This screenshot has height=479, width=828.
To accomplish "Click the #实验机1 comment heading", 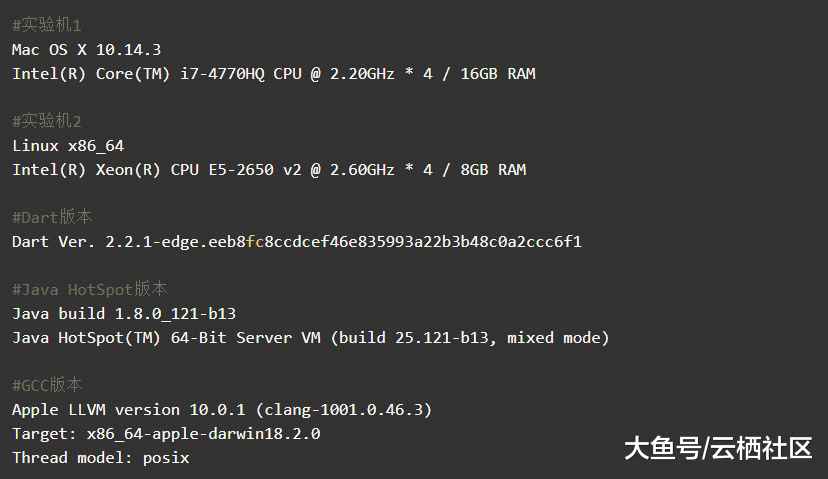I will (x=47, y=24).
